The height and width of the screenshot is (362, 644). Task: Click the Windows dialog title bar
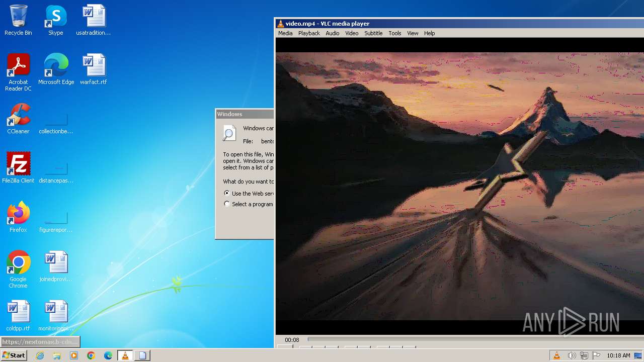[245, 114]
